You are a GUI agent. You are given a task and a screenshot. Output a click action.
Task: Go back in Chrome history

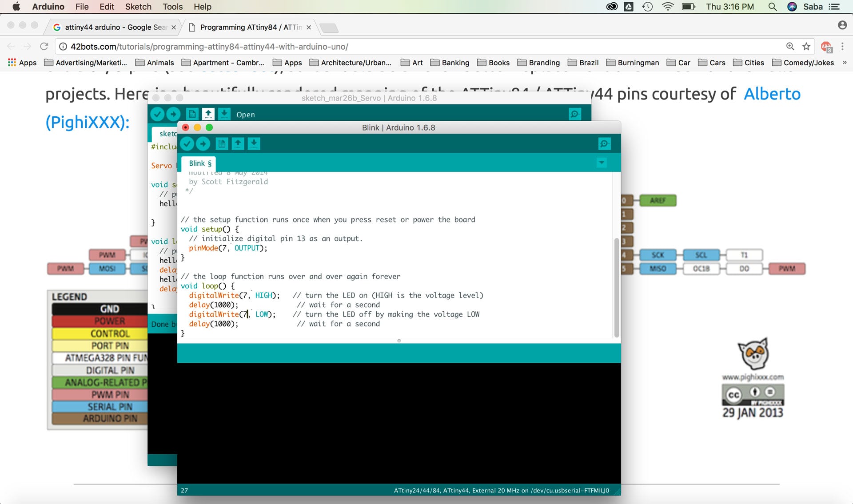point(11,46)
